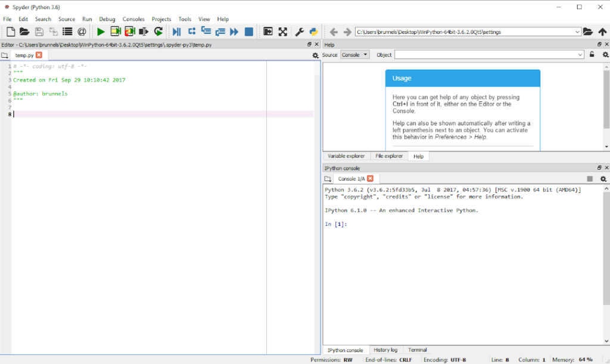Step out to function return in debugger
The height and width of the screenshot is (364, 610).
click(x=220, y=32)
